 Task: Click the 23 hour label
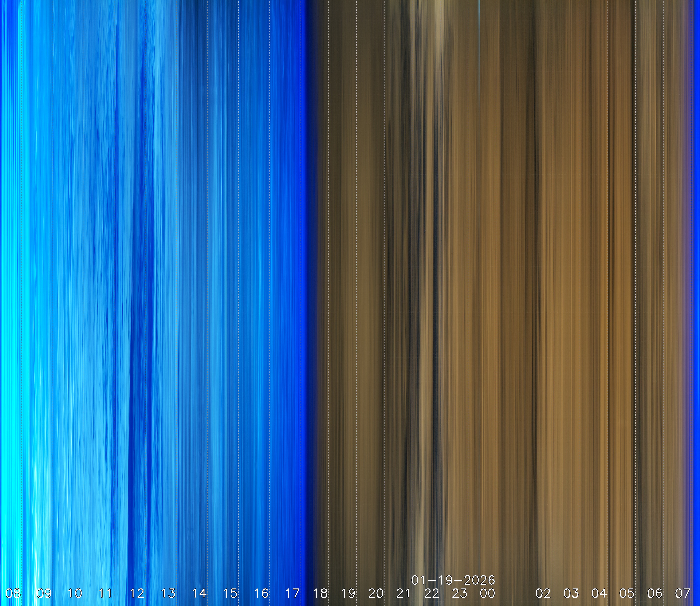(x=460, y=593)
